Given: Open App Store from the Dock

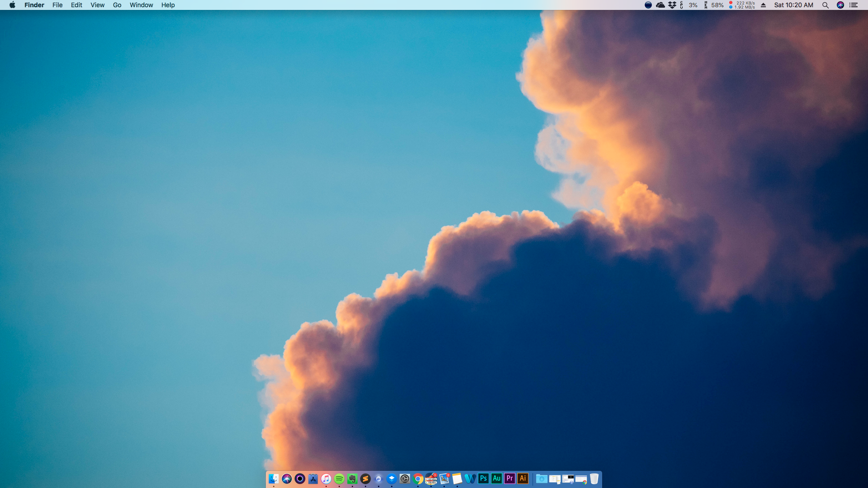Looking at the screenshot, I should (x=313, y=479).
